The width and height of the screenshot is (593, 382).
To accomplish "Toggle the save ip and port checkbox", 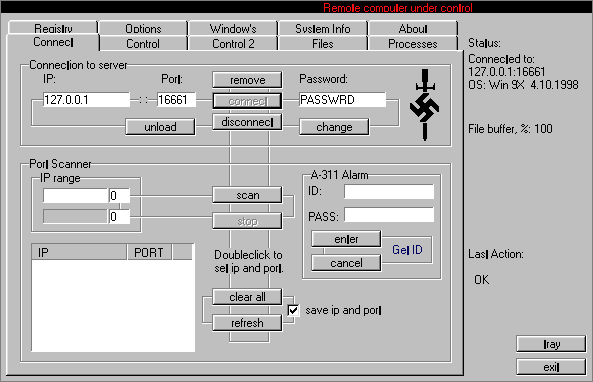I will [293, 310].
